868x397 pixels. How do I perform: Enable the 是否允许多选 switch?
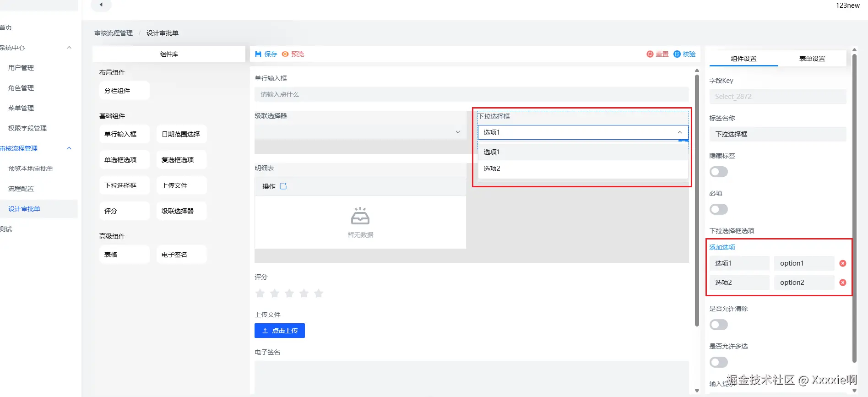pyautogui.click(x=719, y=362)
